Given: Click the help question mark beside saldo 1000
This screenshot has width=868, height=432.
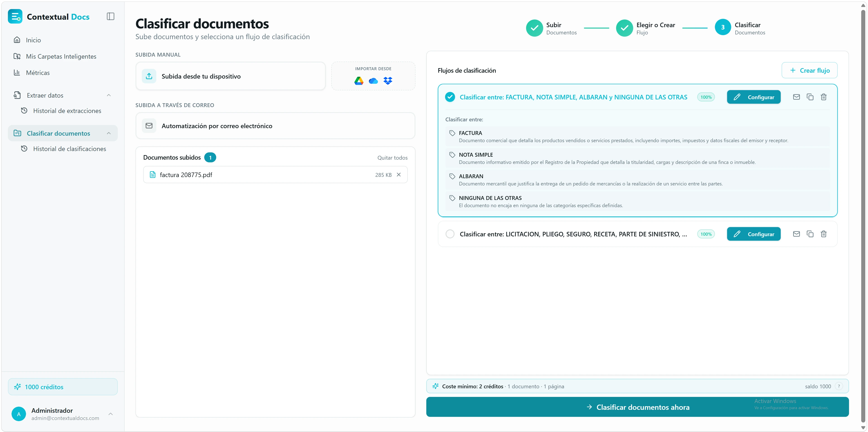Looking at the screenshot, I should click(839, 386).
